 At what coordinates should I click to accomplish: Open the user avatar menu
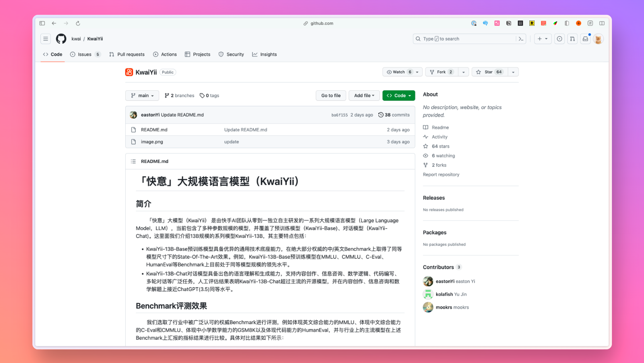(x=598, y=39)
